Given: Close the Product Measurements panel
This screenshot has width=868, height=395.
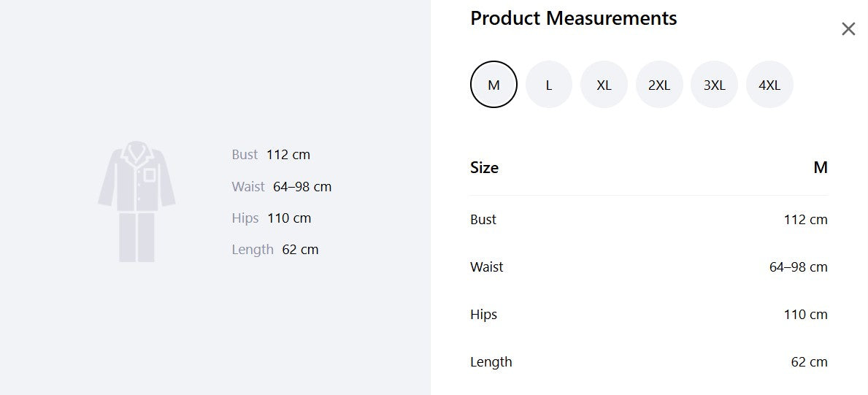Looking at the screenshot, I should click(x=848, y=28).
